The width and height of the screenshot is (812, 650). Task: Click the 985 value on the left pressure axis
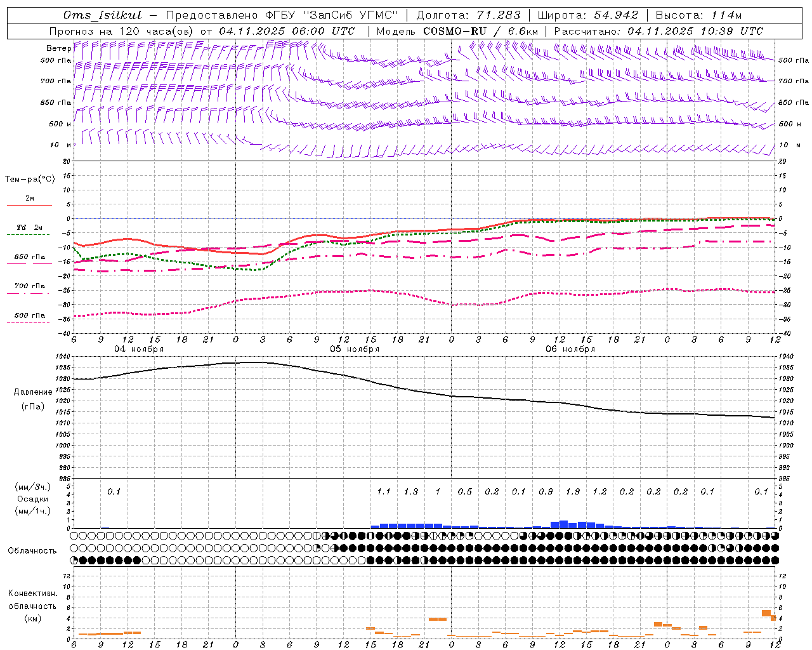tap(65, 479)
